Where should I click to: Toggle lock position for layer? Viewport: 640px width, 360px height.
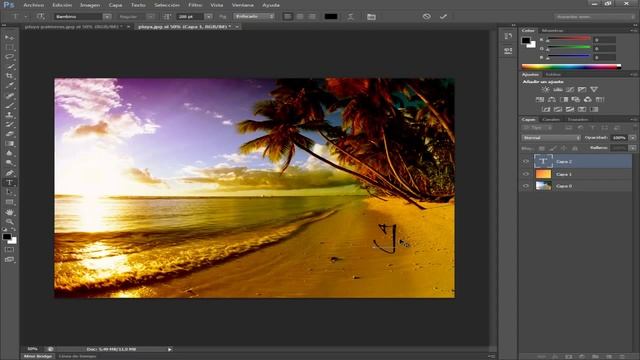tap(564, 148)
